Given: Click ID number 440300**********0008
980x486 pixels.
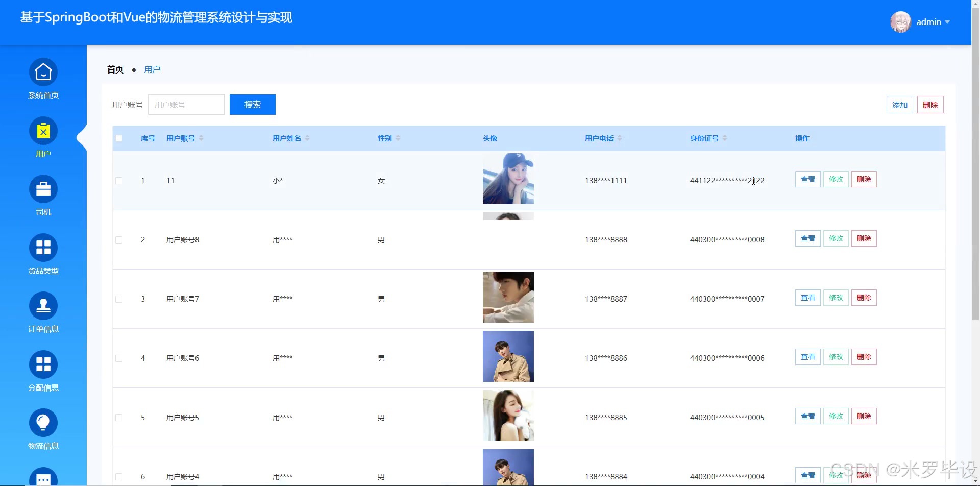Looking at the screenshot, I should tap(727, 240).
